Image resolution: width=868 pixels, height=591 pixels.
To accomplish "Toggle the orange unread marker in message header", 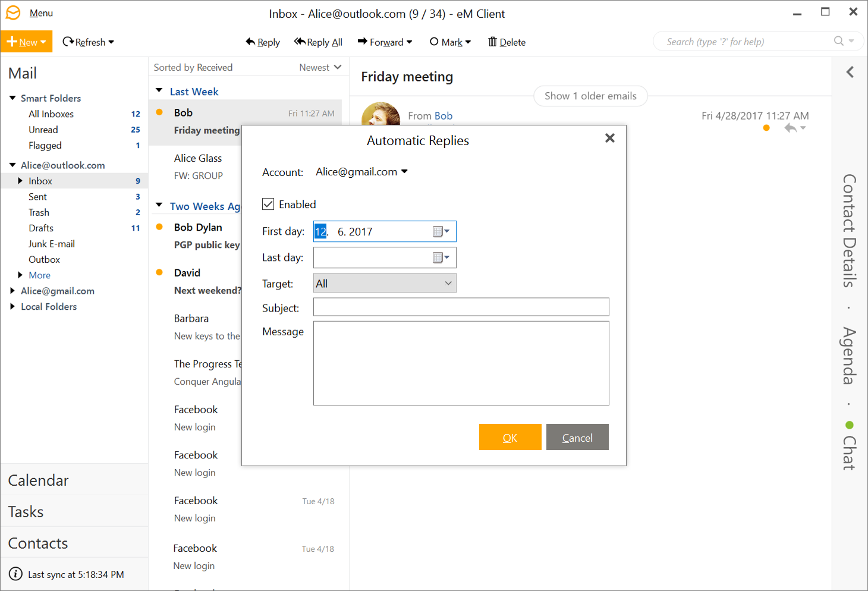I will coord(766,128).
